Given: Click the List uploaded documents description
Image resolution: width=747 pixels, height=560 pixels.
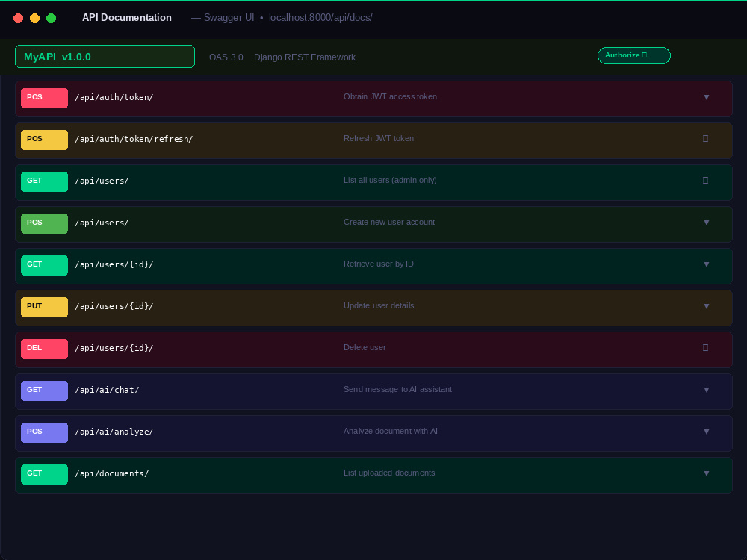Looking at the screenshot, I should point(389,473).
